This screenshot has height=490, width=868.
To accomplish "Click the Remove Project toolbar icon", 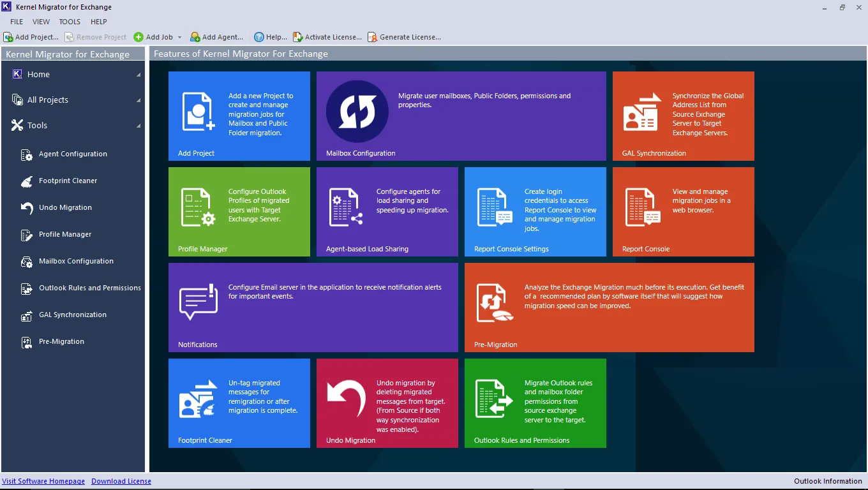I will coord(70,37).
